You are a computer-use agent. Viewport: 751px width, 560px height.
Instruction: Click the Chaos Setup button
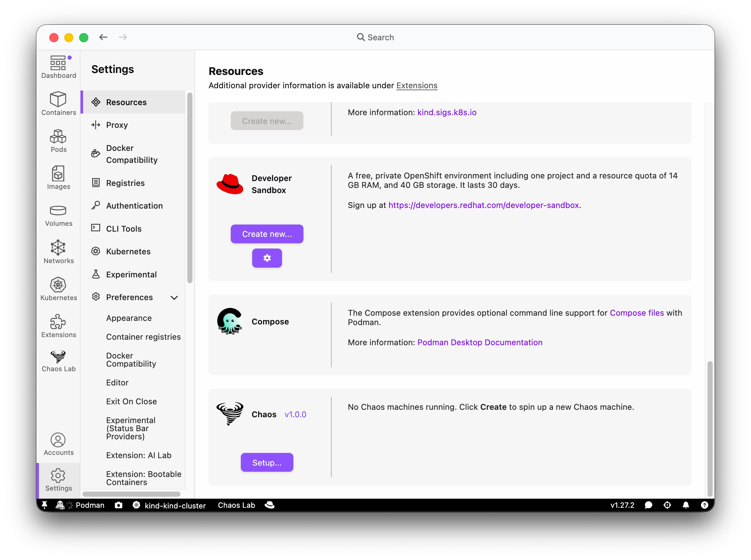(267, 462)
